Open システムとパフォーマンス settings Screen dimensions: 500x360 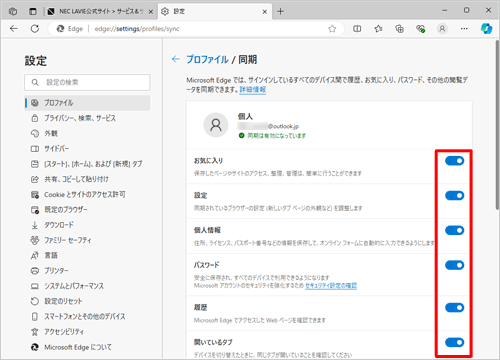pyautogui.click(x=87, y=286)
